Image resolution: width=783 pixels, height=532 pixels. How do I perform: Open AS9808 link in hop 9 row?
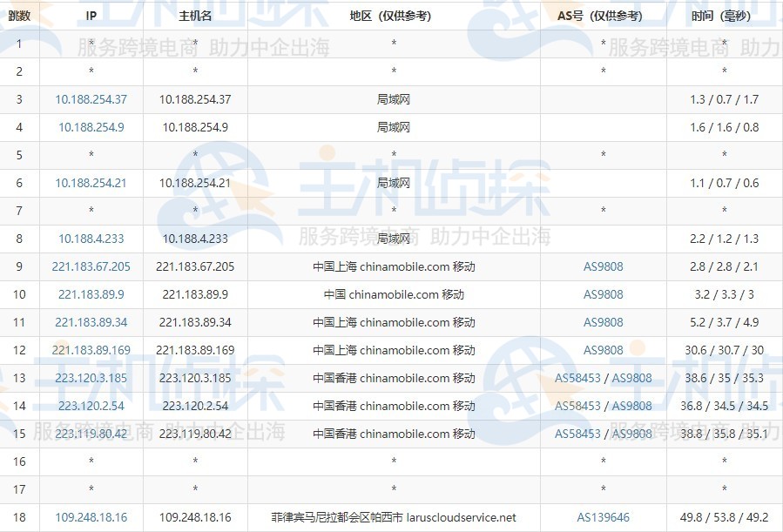604,266
